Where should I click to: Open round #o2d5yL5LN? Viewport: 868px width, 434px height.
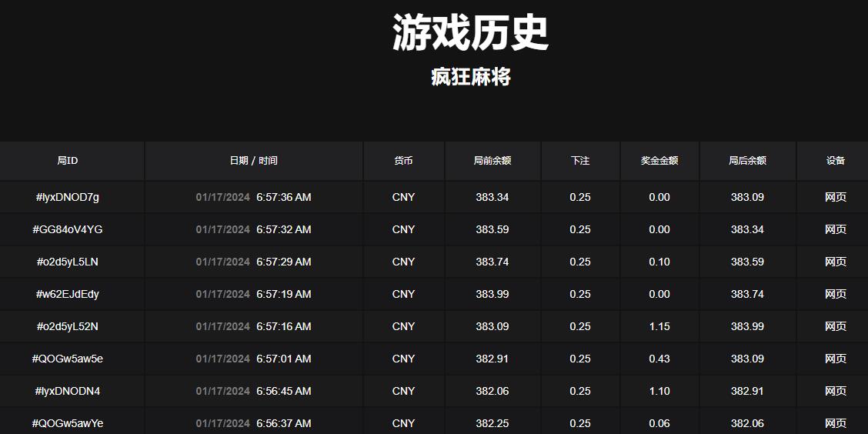68,262
